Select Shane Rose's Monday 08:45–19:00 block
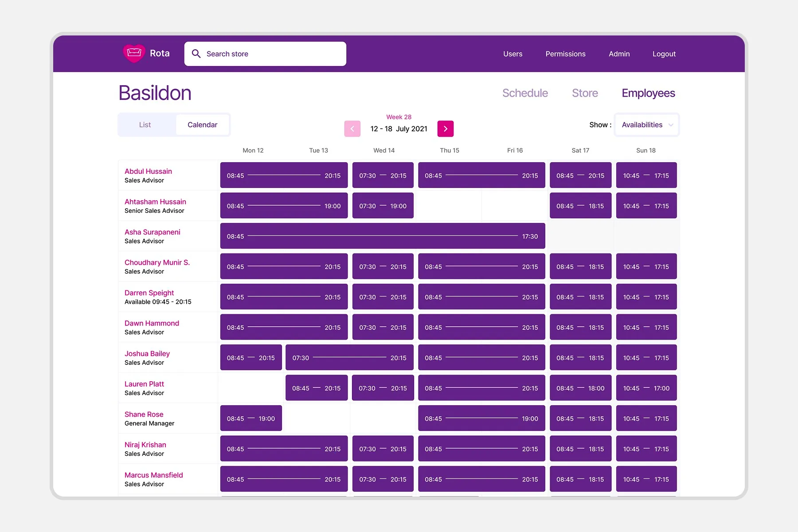This screenshot has width=798, height=532. [251, 418]
